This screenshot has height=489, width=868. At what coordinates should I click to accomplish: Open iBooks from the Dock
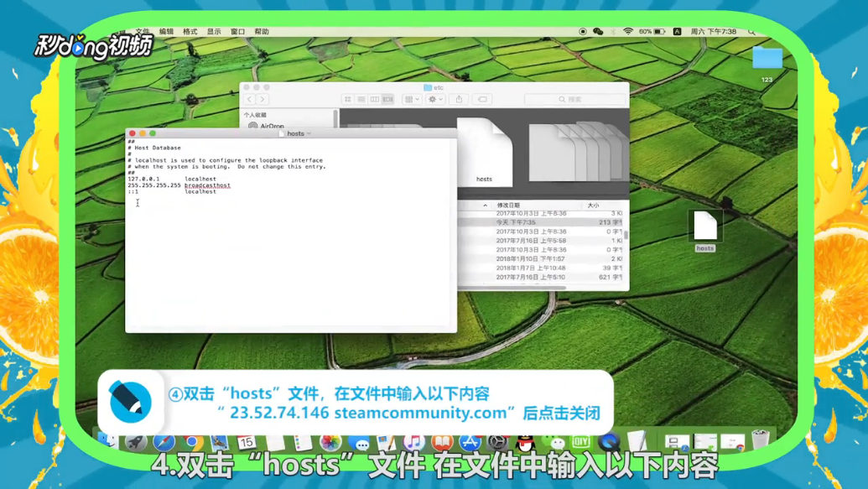[x=442, y=442]
